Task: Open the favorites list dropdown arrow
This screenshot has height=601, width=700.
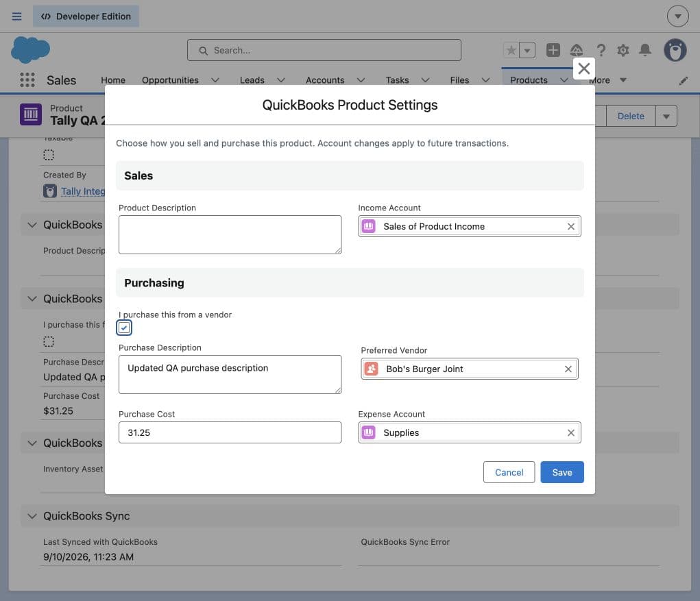Action: click(527, 51)
